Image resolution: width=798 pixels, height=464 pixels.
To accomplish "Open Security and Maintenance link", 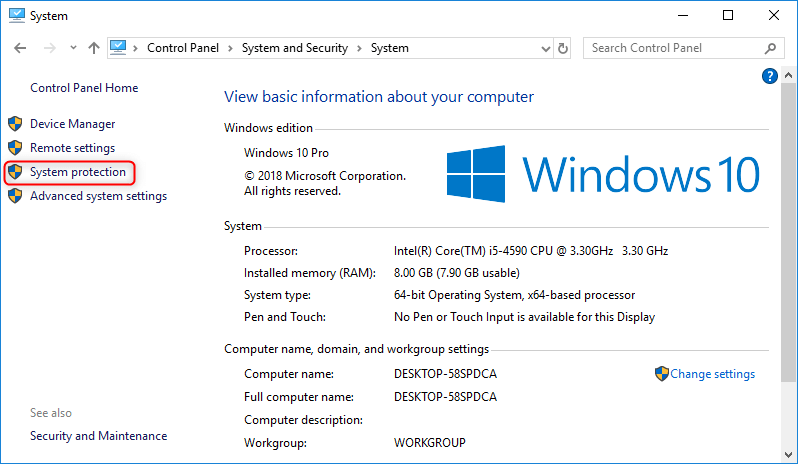I will click(x=98, y=436).
